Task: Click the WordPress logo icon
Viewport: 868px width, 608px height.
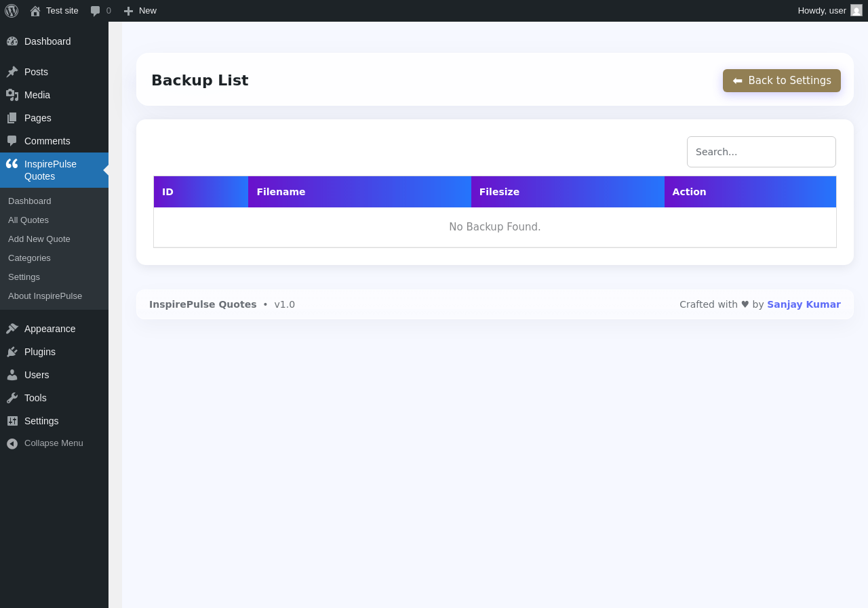Action: click(12, 11)
